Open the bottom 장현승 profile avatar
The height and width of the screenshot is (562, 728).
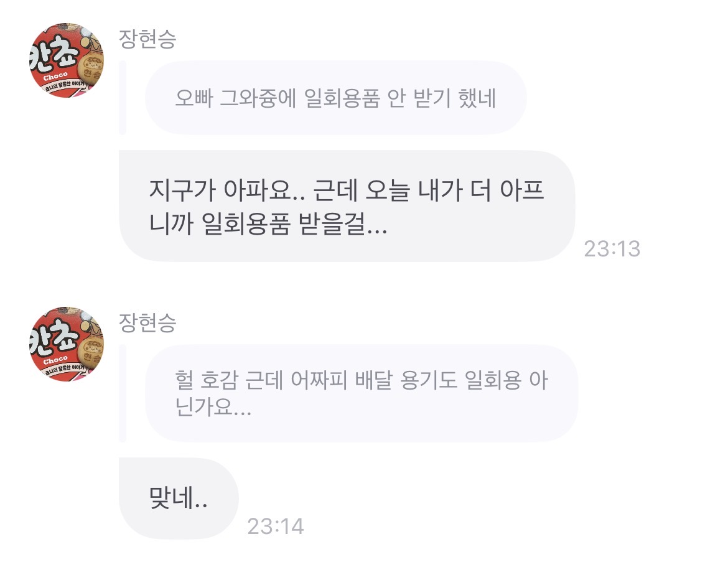[x=67, y=344]
